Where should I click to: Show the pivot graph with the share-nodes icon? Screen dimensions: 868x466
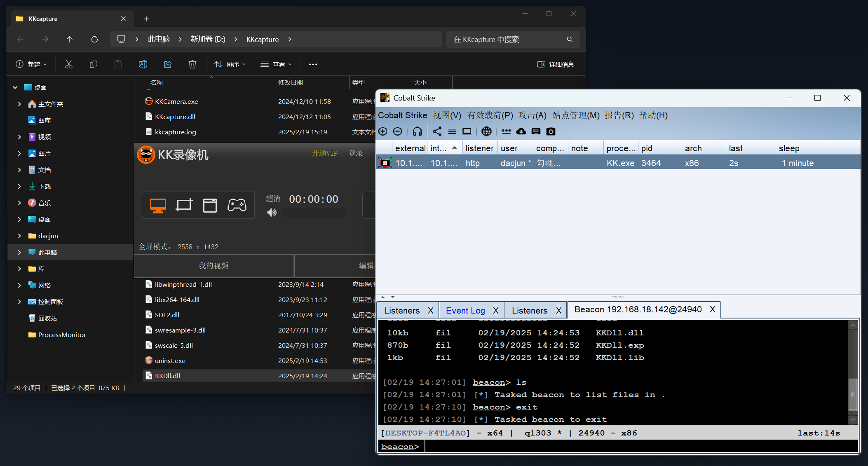click(437, 131)
